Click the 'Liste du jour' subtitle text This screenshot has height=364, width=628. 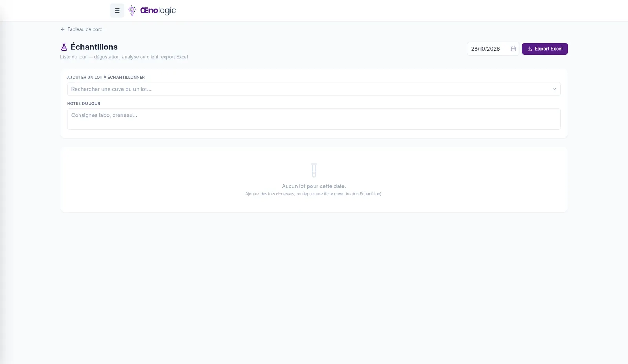pyautogui.click(x=124, y=57)
